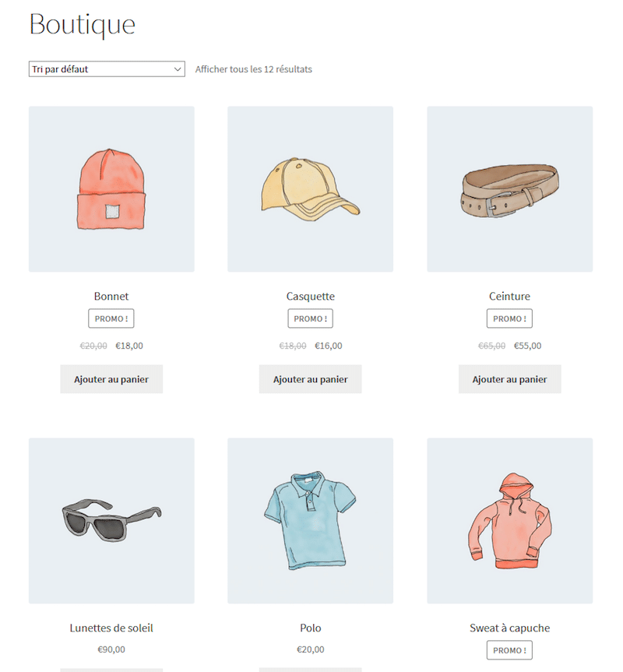Open the Sweat à capuche title link

coord(510,628)
